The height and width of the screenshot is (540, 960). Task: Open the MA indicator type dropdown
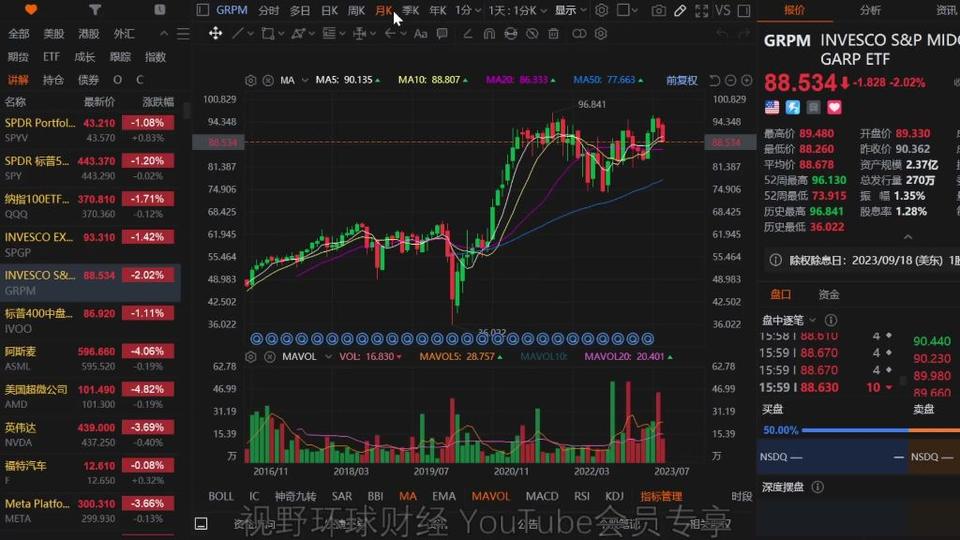[305, 80]
